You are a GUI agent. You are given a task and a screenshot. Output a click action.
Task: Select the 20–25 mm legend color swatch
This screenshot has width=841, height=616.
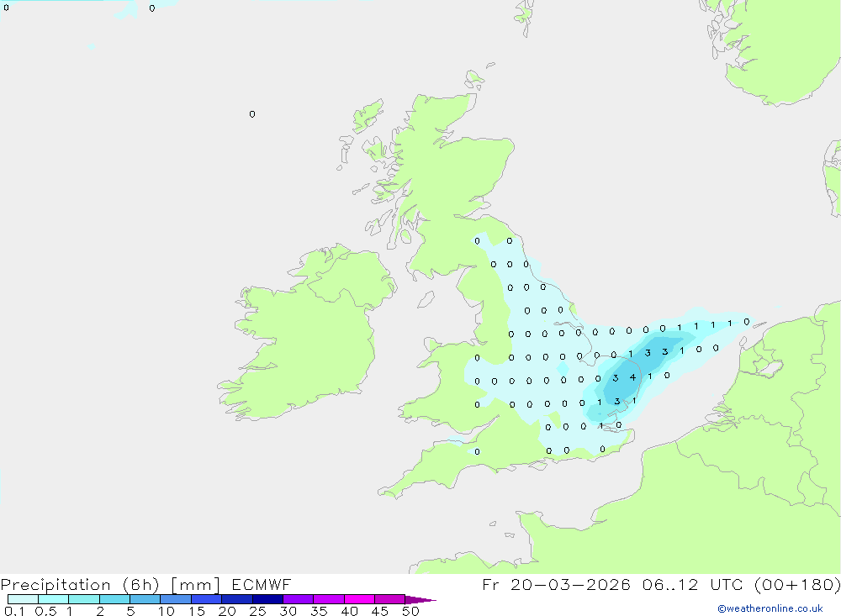(x=237, y=599)
